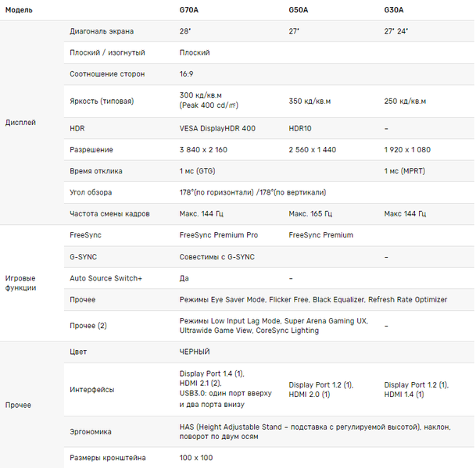
Task: Click the G50A column header
Action: point(299,11)
